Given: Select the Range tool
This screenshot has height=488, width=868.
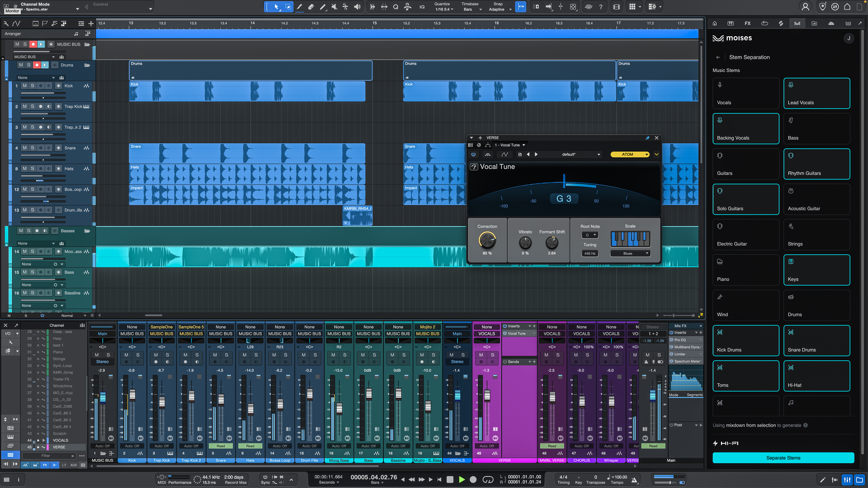Looking at the screenshot, I should click(x=288, y=7).
